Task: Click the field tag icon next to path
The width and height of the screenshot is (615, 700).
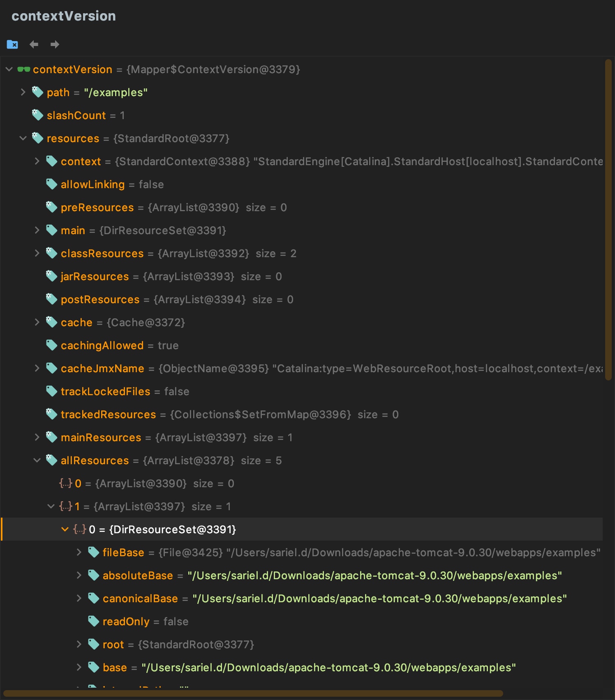Action: point(38,92)
